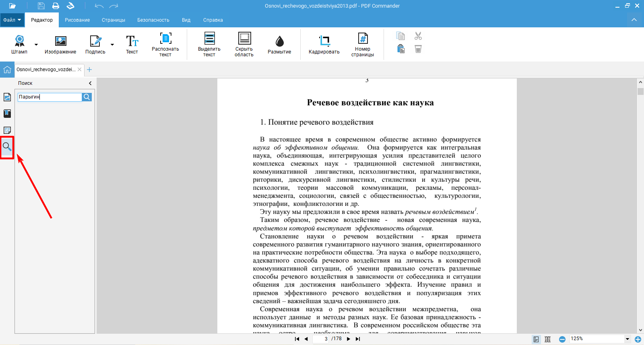Switch to two-page view mode
Viewport: 644px width, 345px height.
point(548,339)
